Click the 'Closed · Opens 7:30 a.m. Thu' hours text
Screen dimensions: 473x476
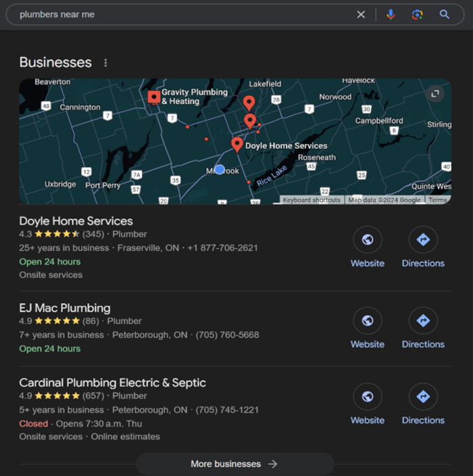point(80,423)
